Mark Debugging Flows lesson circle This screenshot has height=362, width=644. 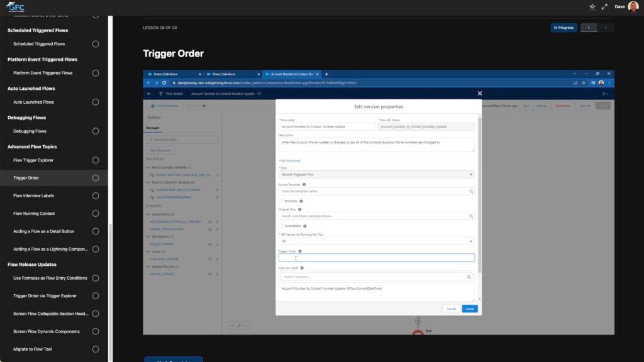coord(96,131)
